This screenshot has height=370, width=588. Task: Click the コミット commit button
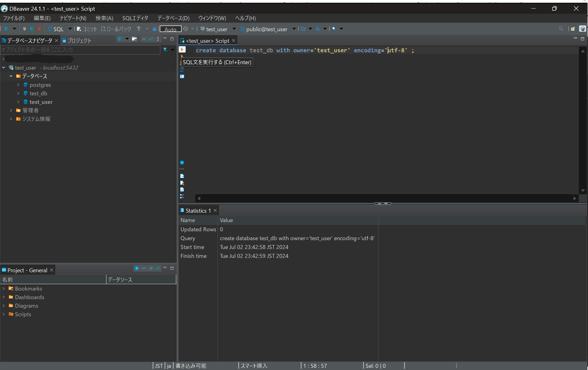(x=87, y=29)
